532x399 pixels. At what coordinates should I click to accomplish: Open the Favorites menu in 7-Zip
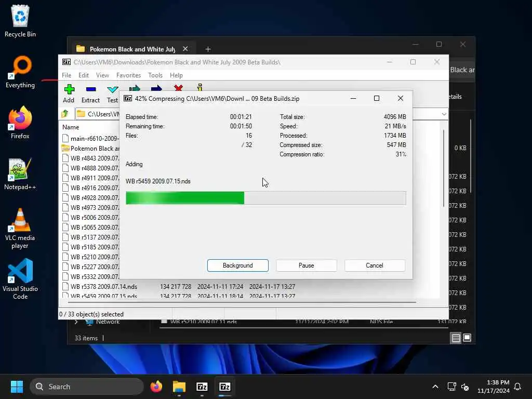(x=128, y=75)
